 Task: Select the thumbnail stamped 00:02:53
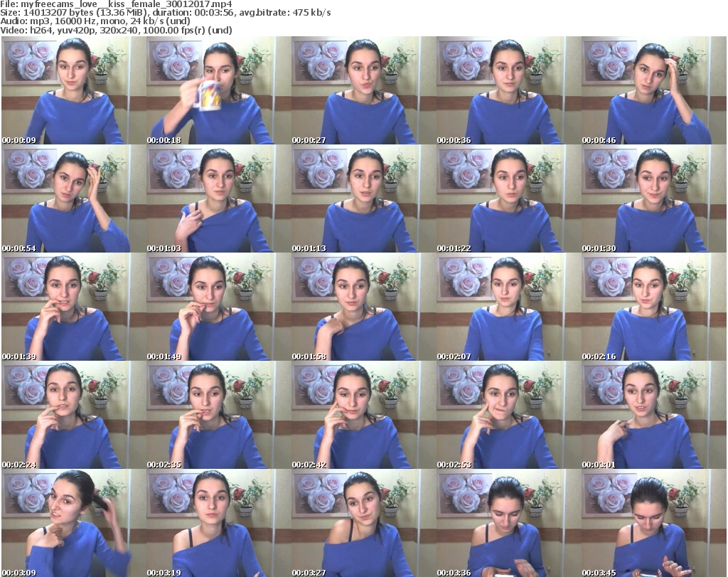click(x=508, y=415)
